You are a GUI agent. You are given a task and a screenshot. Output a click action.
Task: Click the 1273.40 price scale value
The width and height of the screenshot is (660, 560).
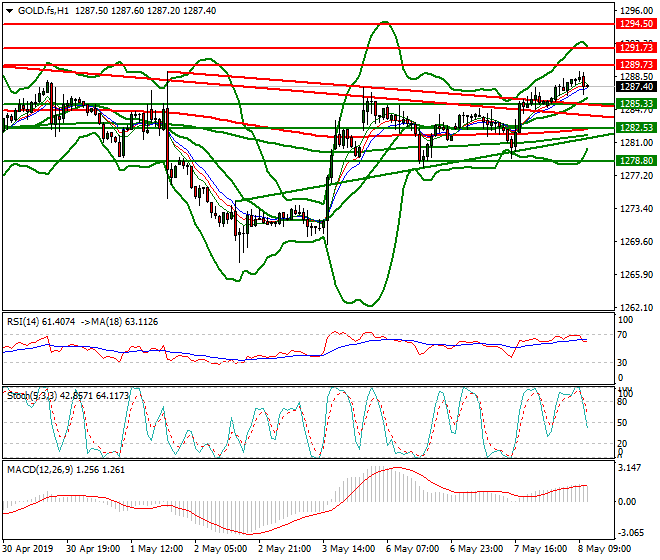[636, 209]
